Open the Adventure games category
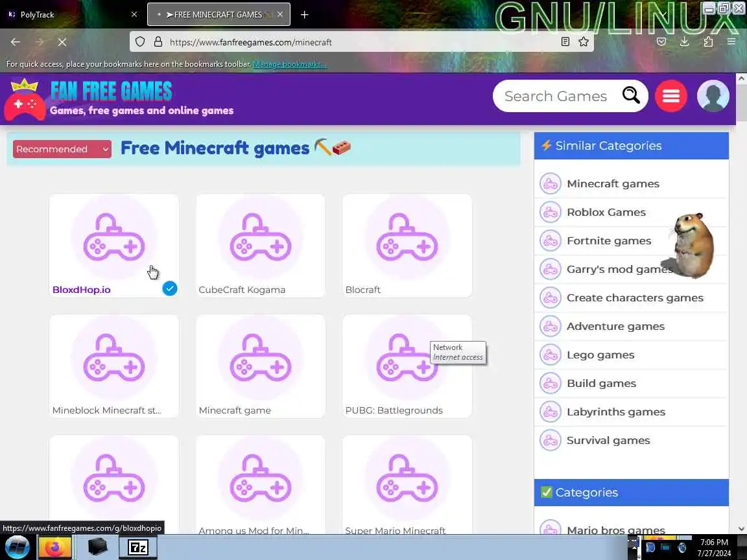Image resolution: width=747 pixels, height=560 pixels. click(x=615, y=327)
